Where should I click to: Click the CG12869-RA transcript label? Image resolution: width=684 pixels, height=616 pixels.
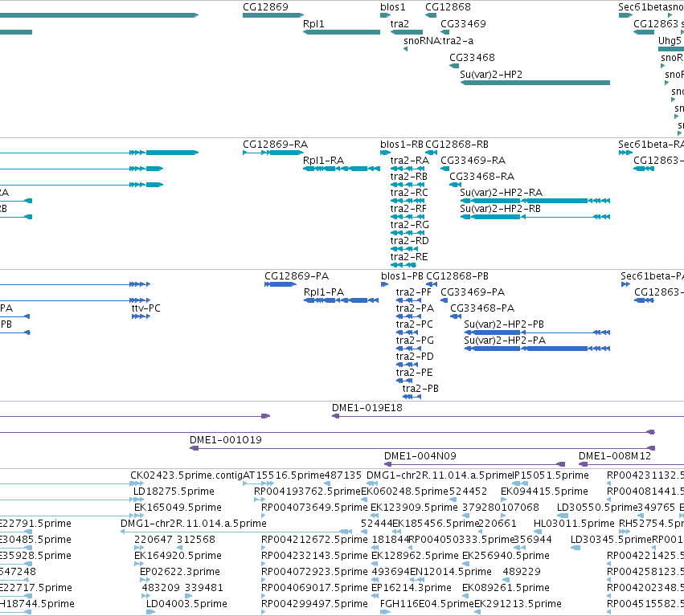(275, 145)
